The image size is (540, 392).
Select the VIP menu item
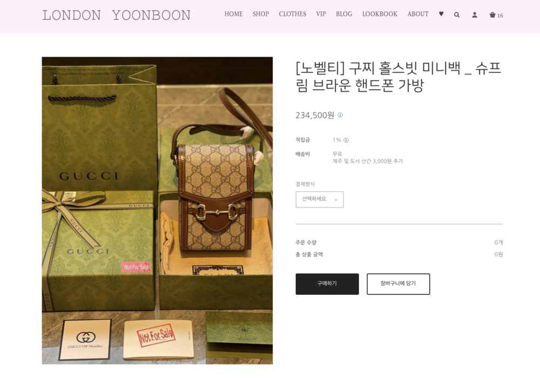point(321,14)
